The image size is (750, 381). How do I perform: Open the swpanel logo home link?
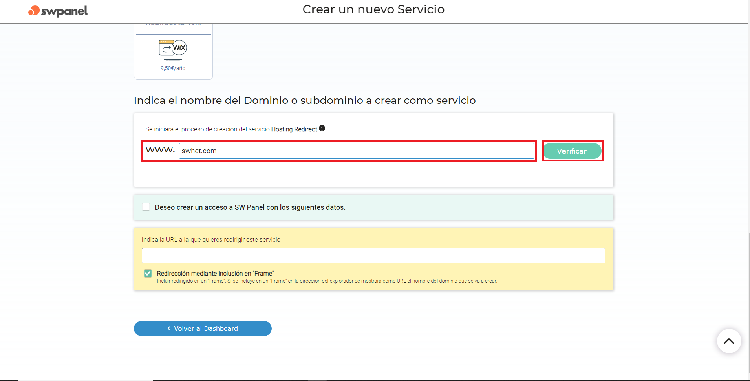58,10
